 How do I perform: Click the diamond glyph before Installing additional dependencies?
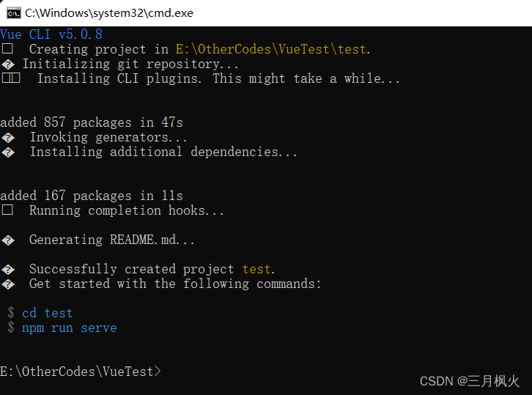(x=8, y=152)
